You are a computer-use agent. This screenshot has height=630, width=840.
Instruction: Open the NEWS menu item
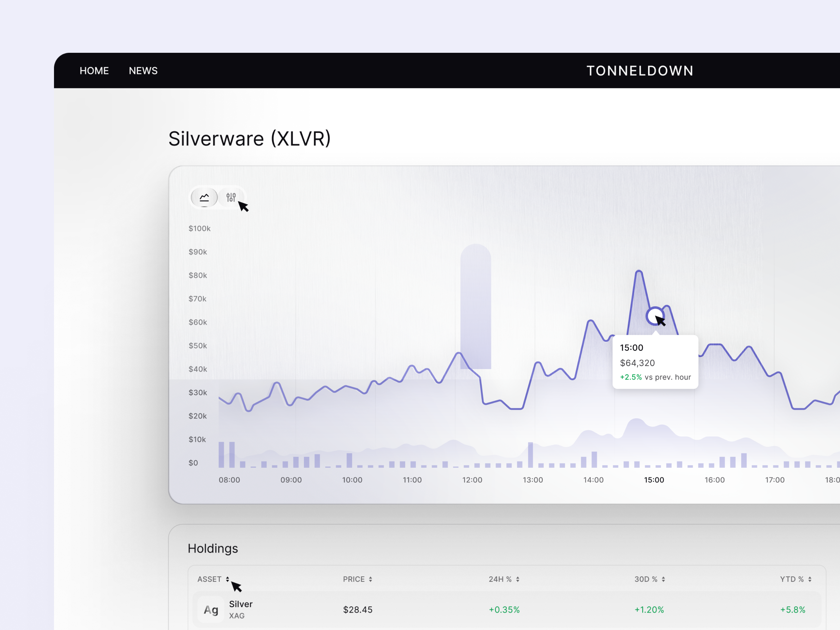point(143,70)
